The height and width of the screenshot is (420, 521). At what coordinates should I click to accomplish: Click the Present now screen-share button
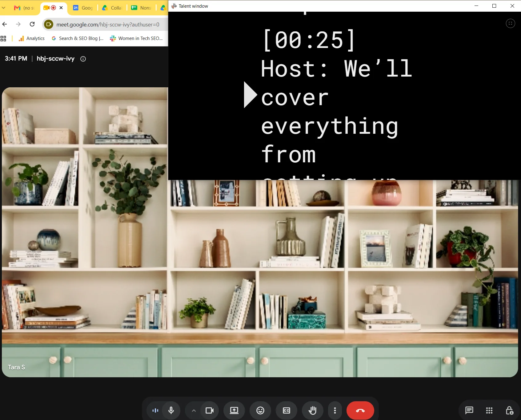(x=234, y=410)
